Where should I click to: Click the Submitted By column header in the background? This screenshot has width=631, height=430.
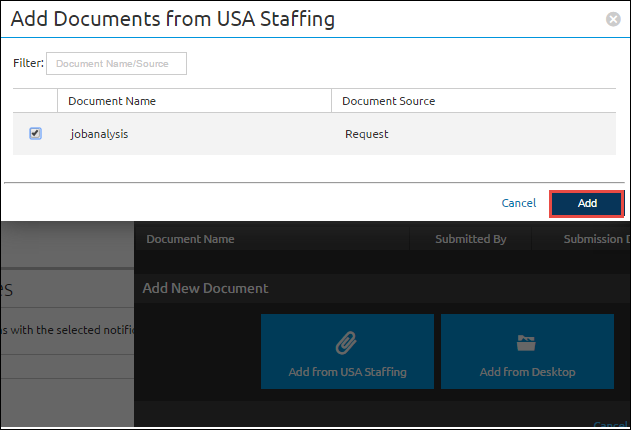(471, 239)
